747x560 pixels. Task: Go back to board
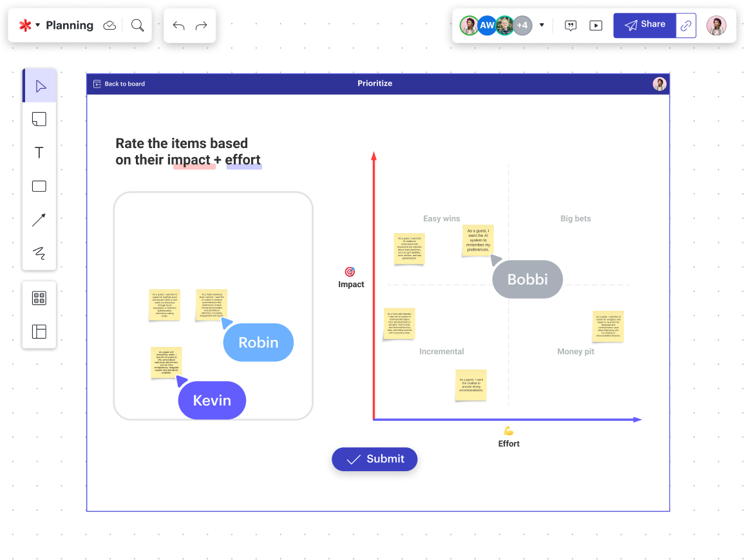[x=119, y=84]
